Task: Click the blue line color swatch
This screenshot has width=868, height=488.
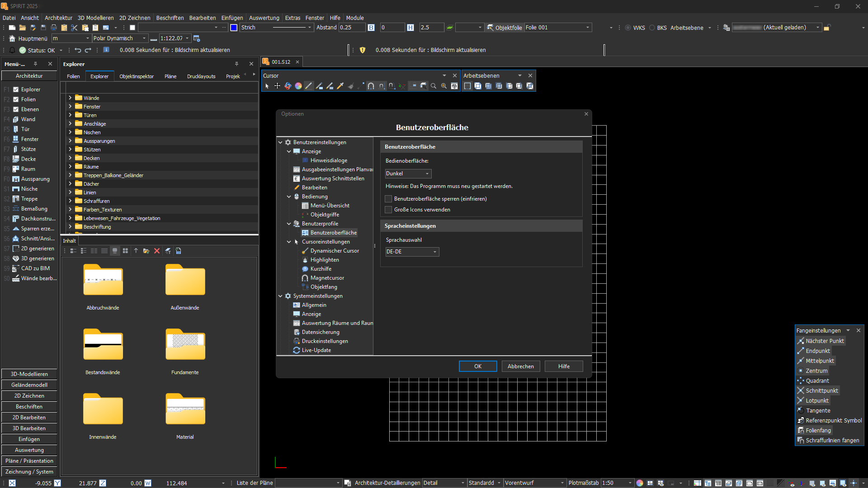Action: pyautogui.click(x=234, y=28)
